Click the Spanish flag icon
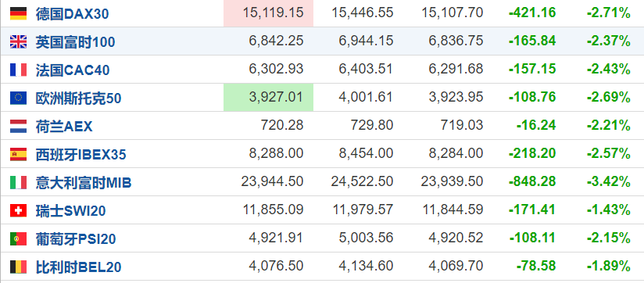644x283 pixels. click(18, 154)
